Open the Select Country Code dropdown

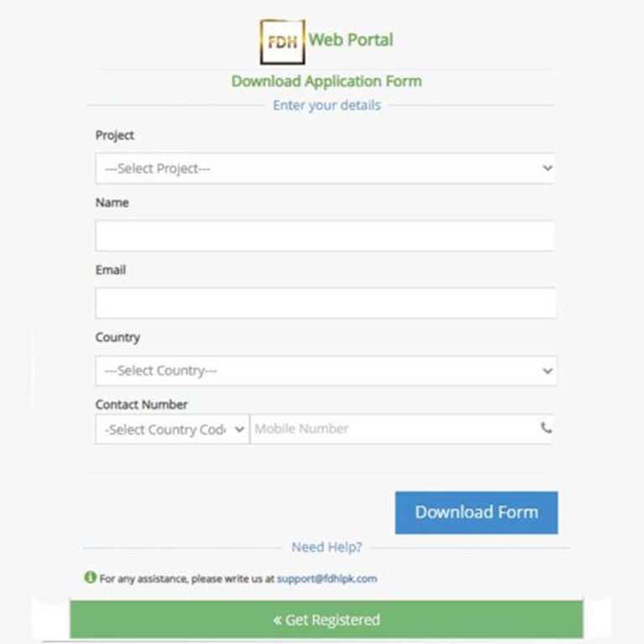(172, 429)
